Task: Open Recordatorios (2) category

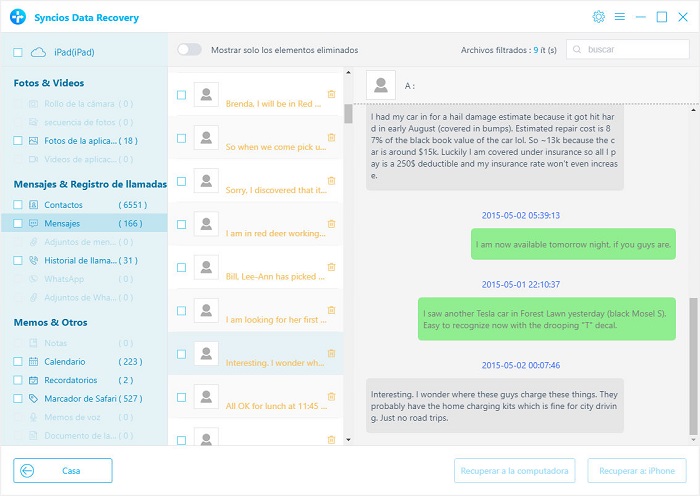Action: (84, 380)
